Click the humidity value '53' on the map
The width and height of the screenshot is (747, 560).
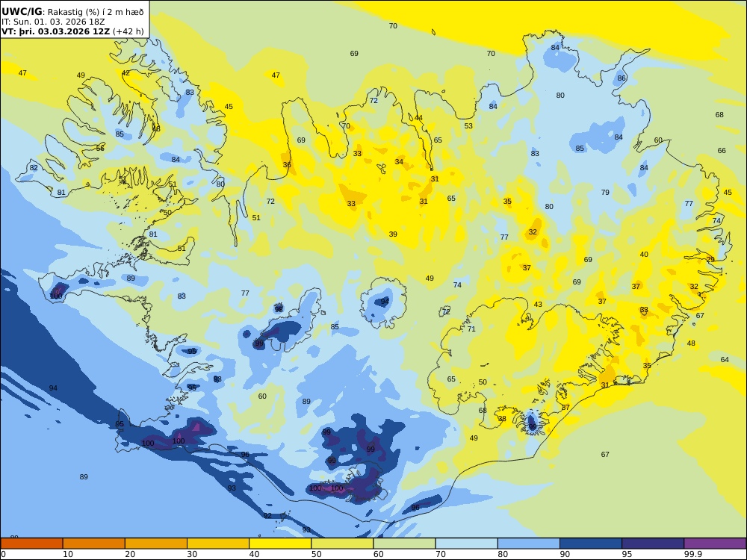point(468,125)
